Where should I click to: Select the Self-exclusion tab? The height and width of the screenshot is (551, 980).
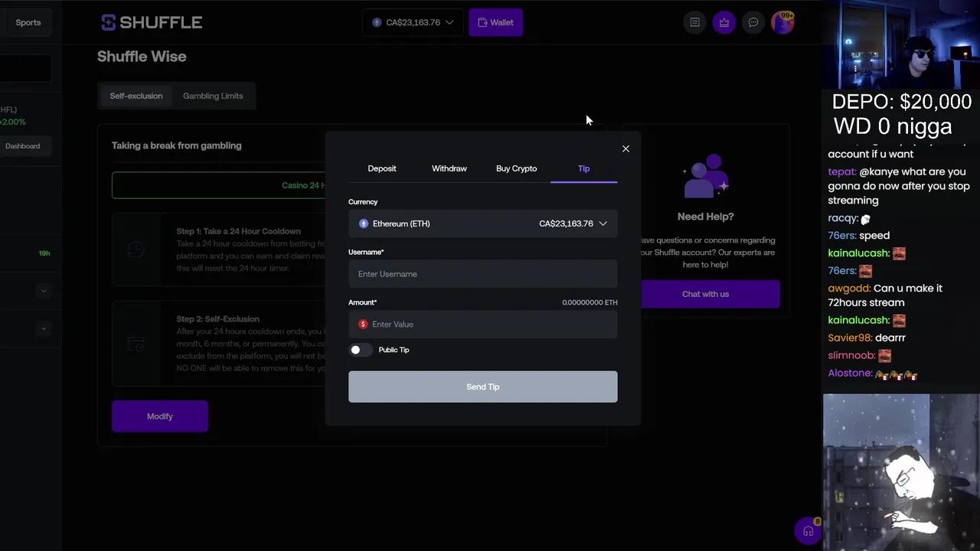click(136, 96)
